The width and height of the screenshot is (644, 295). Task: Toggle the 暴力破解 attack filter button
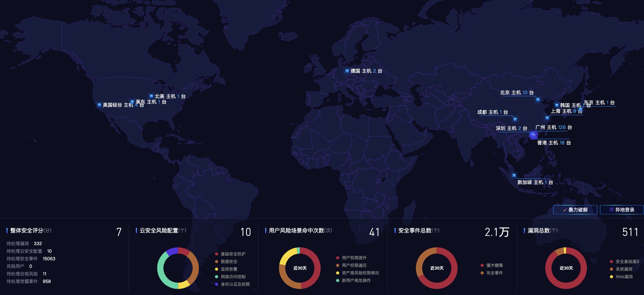tap(575, 210)
